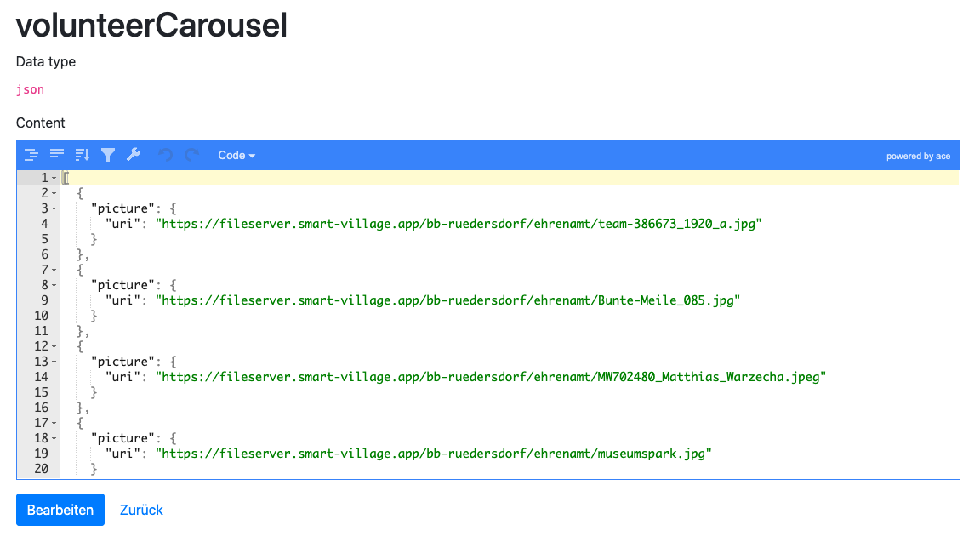Click the powered by ace link

click(918, 156)
